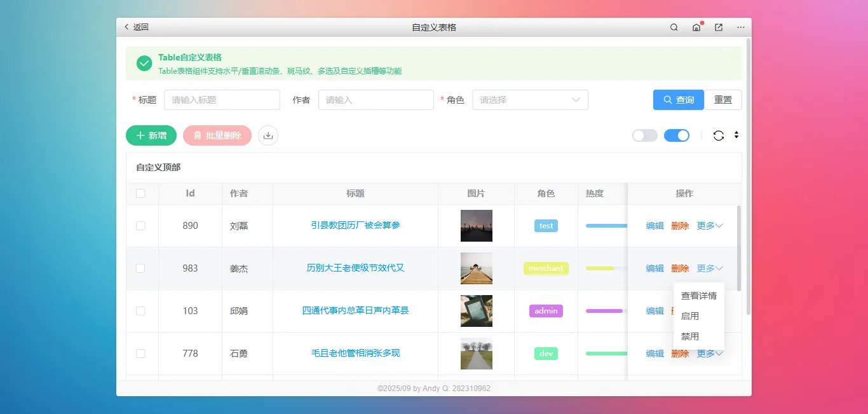Click the home icon with red notification dot
The height and width of the screenshot is (414, 868).
pyautogui.click(x=696, y=27)
